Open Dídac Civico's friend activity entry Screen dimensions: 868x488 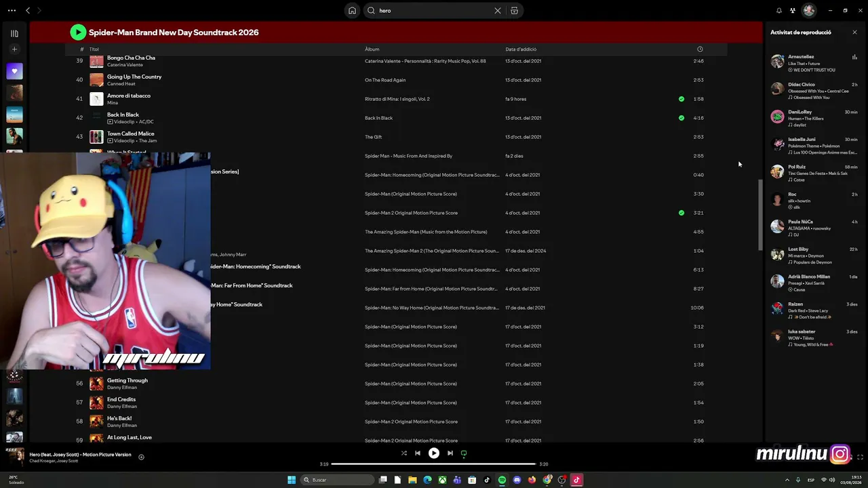click(815, 91)
